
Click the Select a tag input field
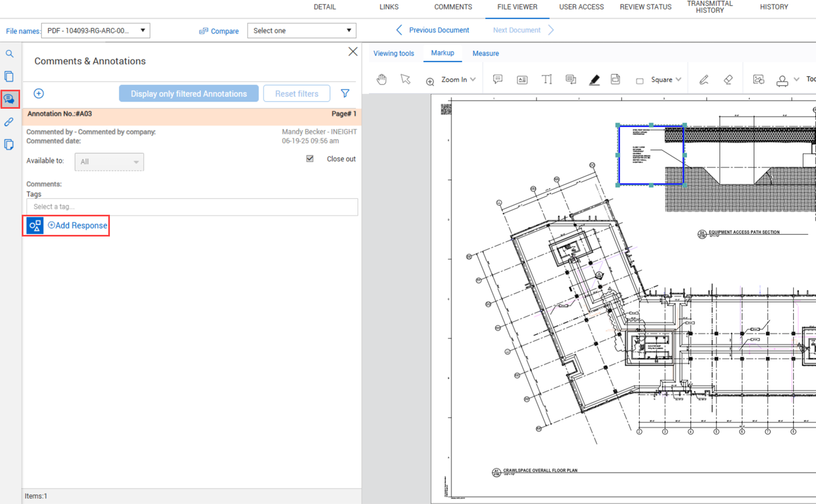point(192,207)
